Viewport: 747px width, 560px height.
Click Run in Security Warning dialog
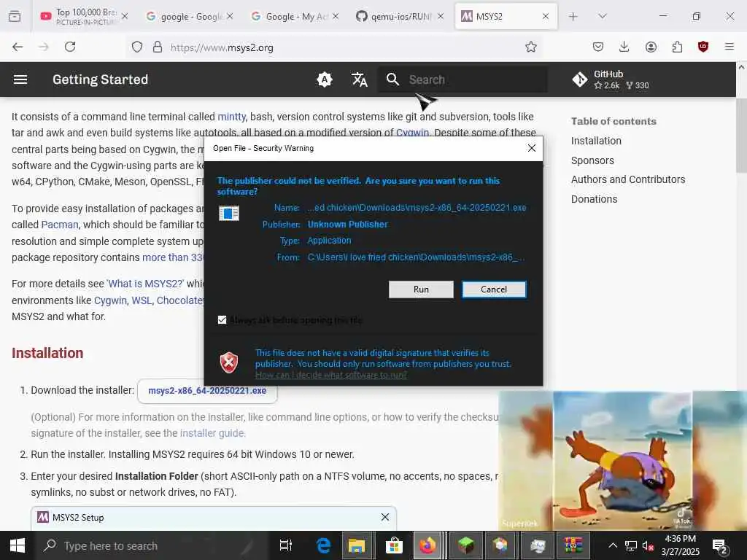coord(421,289)
